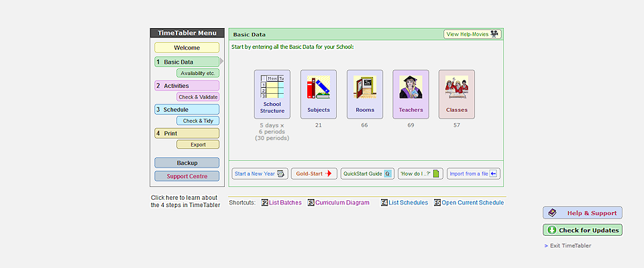Click the subjects count '21'
This screenshot has height=268, width=644.
[x=318, y=125]
